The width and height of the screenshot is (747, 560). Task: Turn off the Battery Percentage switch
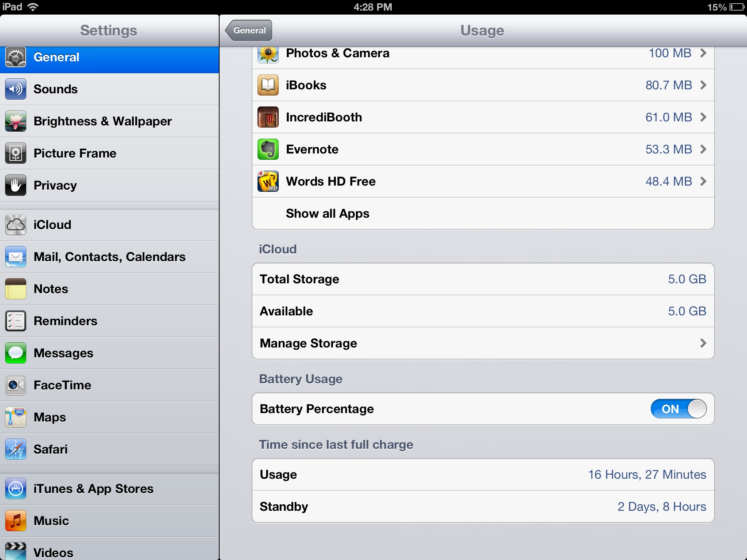tap(678, 409)
